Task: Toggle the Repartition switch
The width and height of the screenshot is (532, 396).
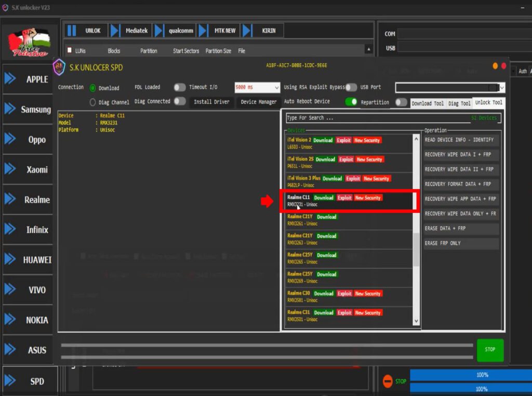Action: tap(401, 102)
